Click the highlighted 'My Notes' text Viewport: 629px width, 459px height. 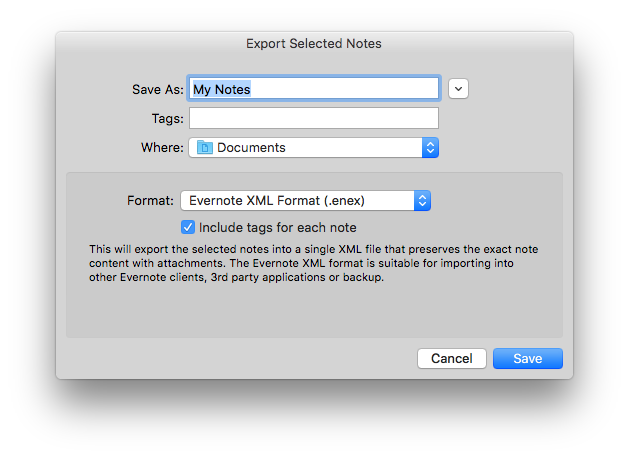click(x=222, y=89)
